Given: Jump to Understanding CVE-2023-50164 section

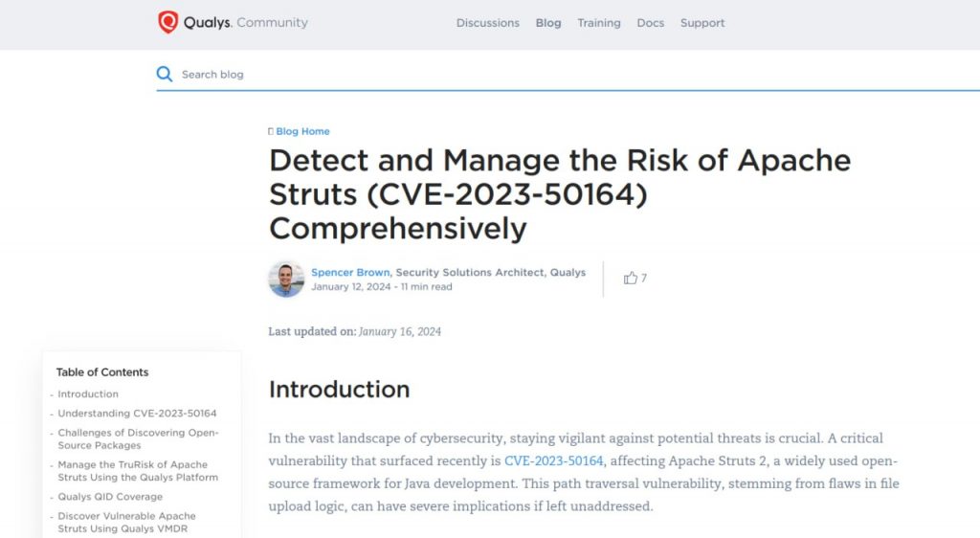Looking at the screenshot, I should pos(137,414).
